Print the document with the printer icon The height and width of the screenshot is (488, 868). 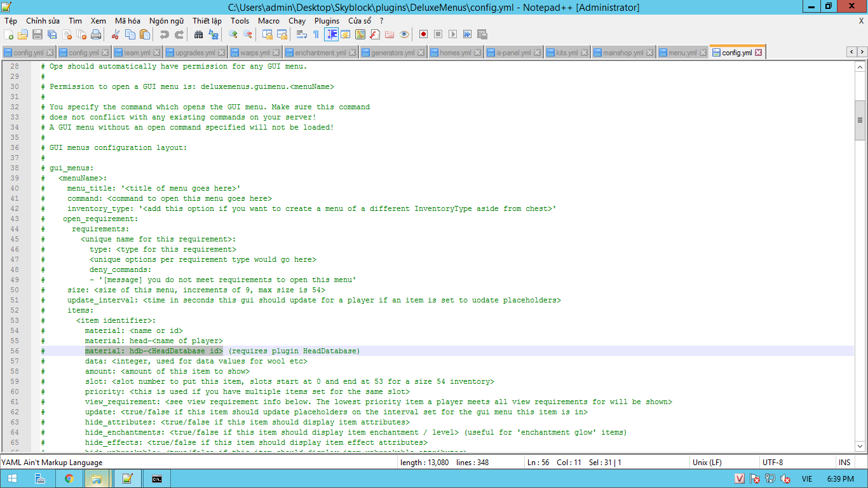pyautogui.click(x=96, y=34)
